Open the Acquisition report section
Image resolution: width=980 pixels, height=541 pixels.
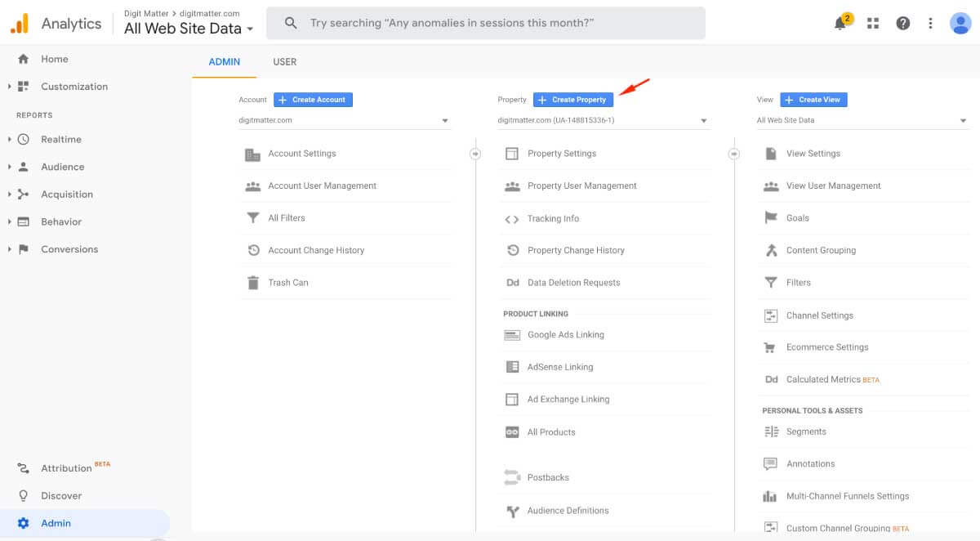[x=68, y=194]
